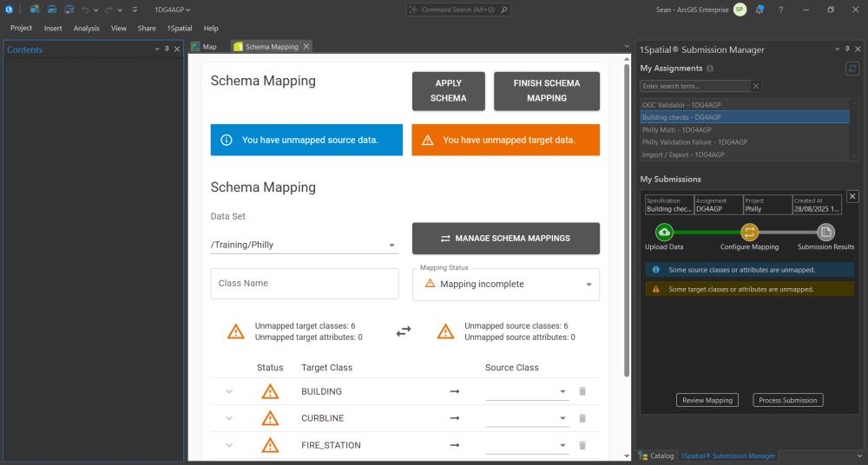
Task: Click the warning status icon for FIRE_STATION
Action: coord(270,445)
